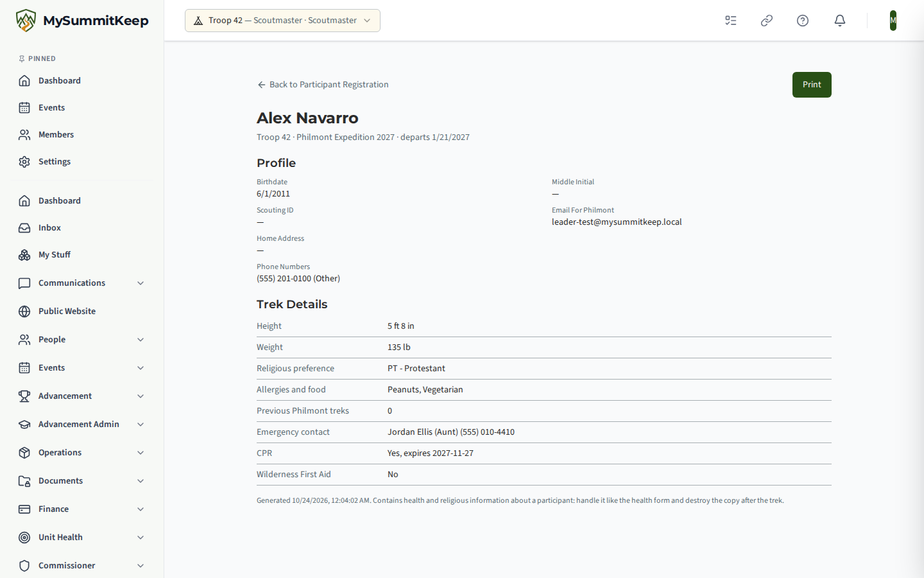The image size is (924, 578).
Task: Open Settings via the gear icon
Action: coord(24,161)
